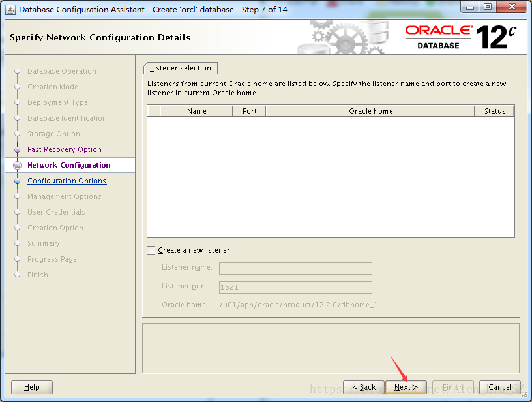Click the Oracle home path /u01/app/oracle/product/12.2.0/dbhome_1
The height and width of the screenshot is (402, 532).
299,305
